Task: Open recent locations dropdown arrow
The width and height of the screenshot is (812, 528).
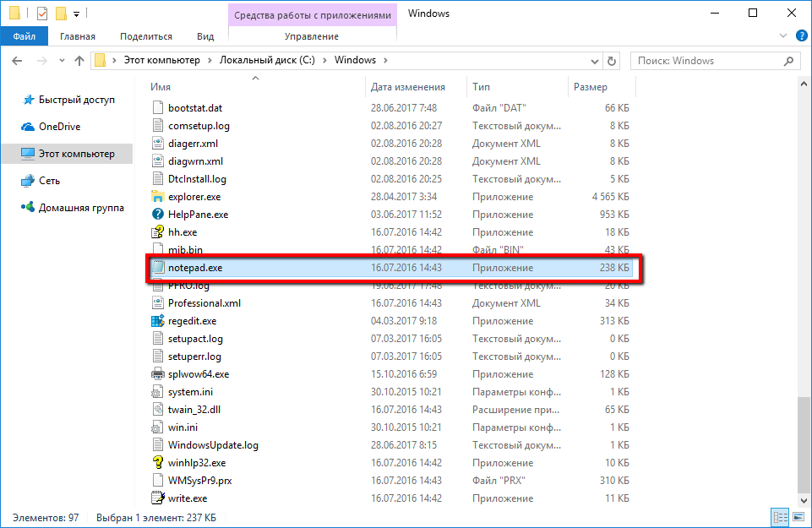Action: [62, 61]
